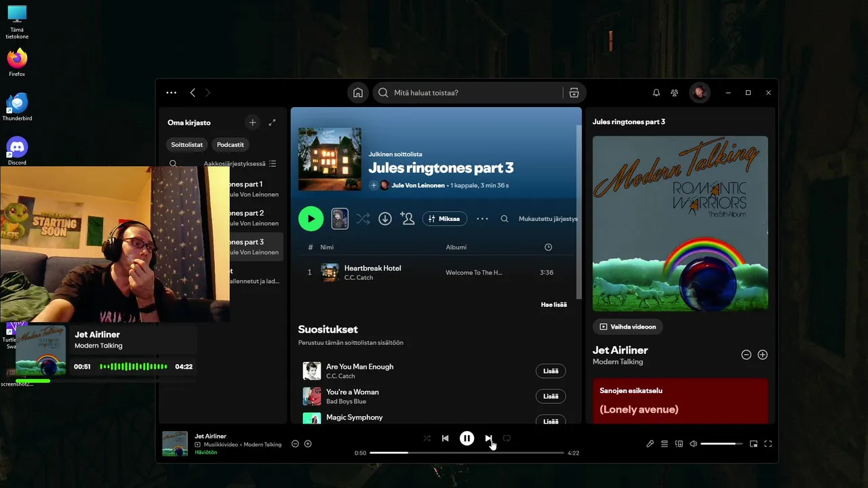Click the search field 'Mitä haluat toistaa?'

pos(468,93)
